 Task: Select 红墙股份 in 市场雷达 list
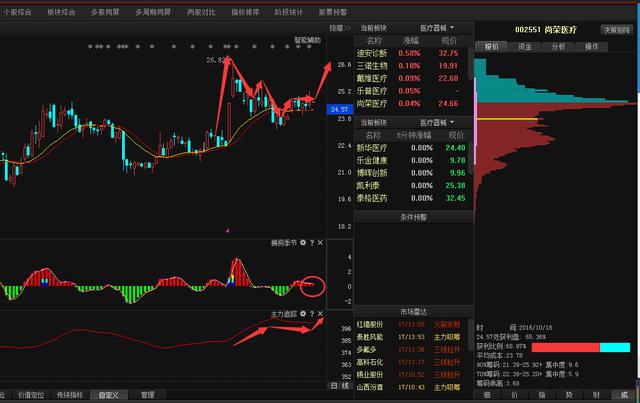point(373,325)
